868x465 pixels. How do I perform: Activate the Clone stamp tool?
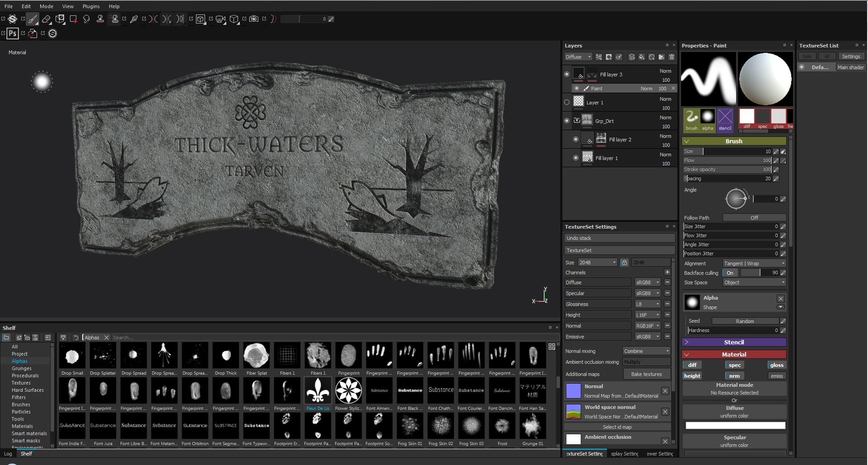pos(100,19)
